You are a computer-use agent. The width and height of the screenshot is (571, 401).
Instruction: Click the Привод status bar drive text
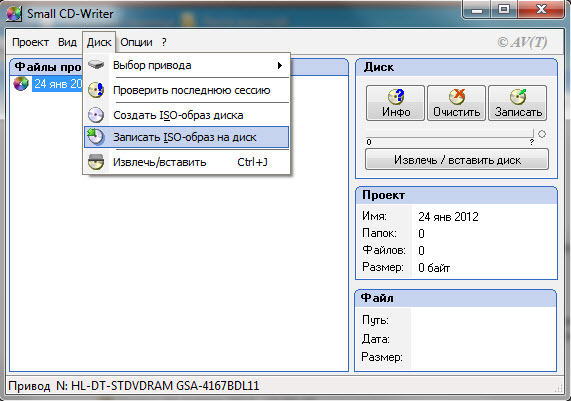pyautogui.click(x=134, y=385)
